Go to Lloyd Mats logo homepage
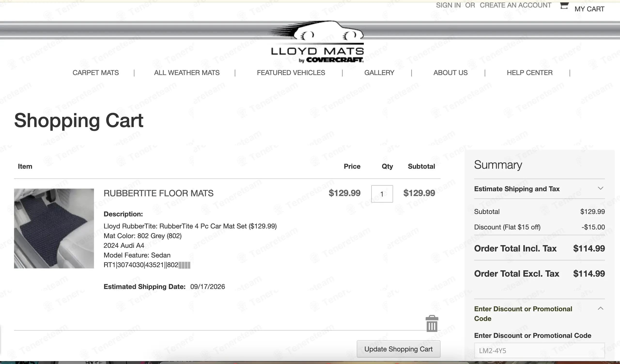This screenshot has width=620, height=364. 317,42
